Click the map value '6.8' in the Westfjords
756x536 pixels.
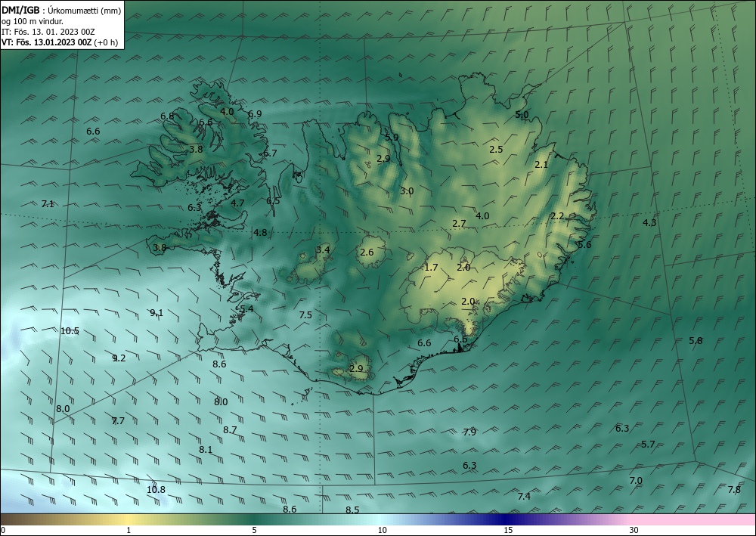pyautogui.click(x=167, y=116)
